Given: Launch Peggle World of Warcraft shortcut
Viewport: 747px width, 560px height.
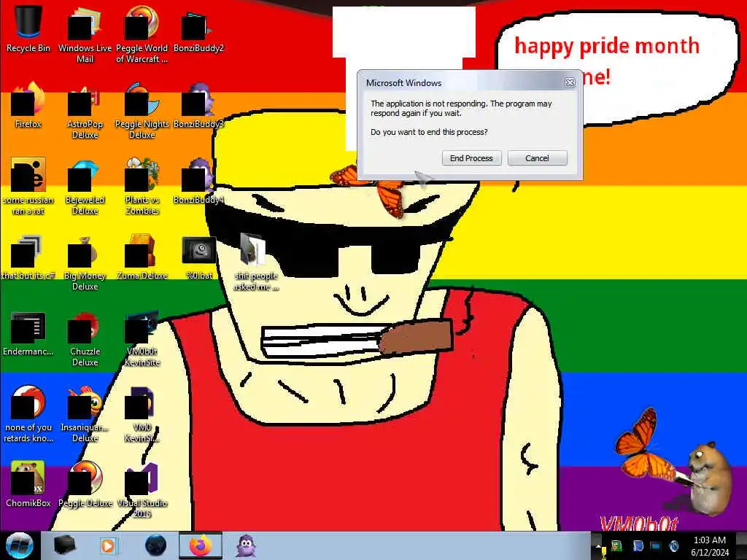Looking at the screenshot, I should pyautogui.click(x=142, y=34).
